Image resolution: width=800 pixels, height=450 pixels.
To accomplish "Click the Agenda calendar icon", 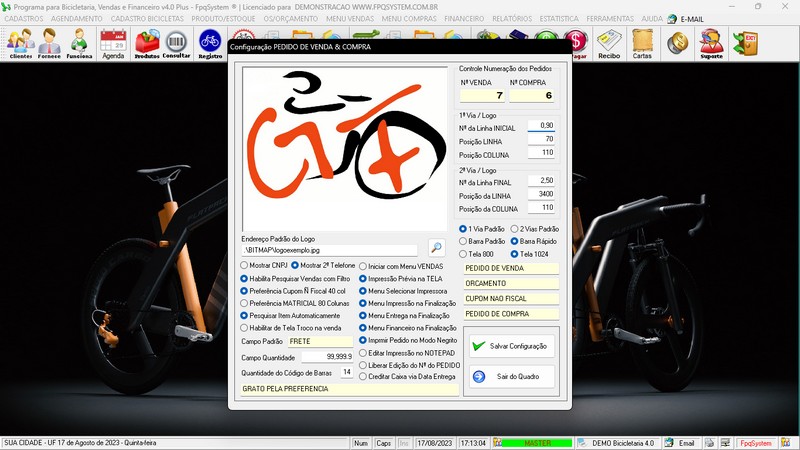I will (x=113, y=43).
